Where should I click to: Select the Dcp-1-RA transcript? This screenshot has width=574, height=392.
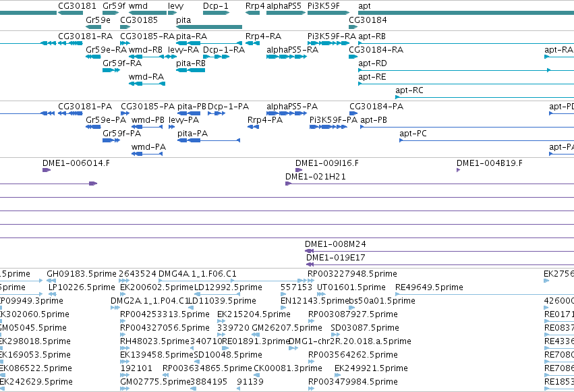(x=216, y=57)
